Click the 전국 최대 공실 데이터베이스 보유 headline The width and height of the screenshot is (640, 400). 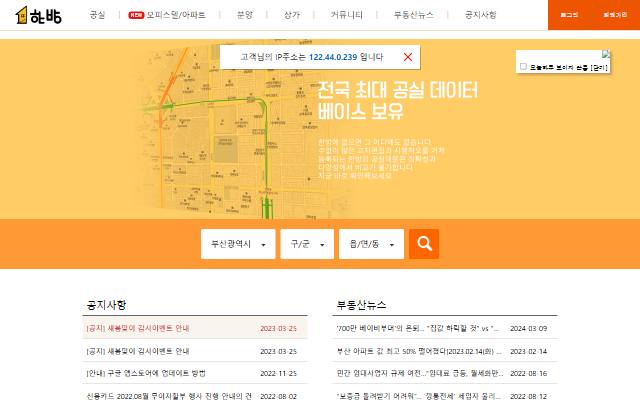(397, 100)
